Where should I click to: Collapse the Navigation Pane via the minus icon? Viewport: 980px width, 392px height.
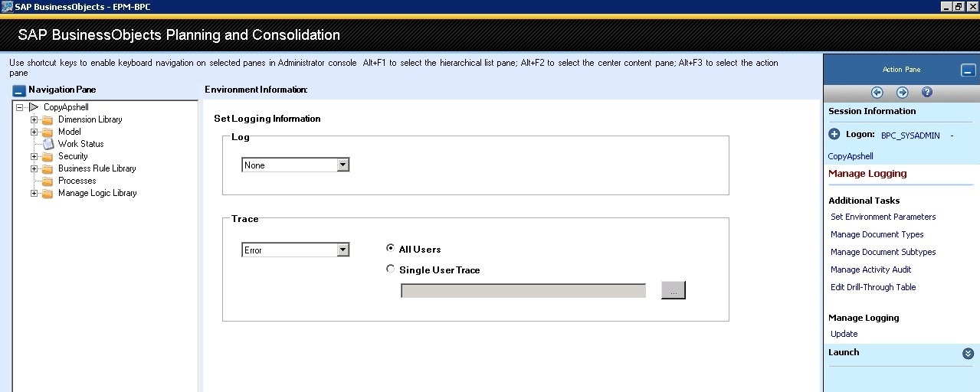click(20, 90)
